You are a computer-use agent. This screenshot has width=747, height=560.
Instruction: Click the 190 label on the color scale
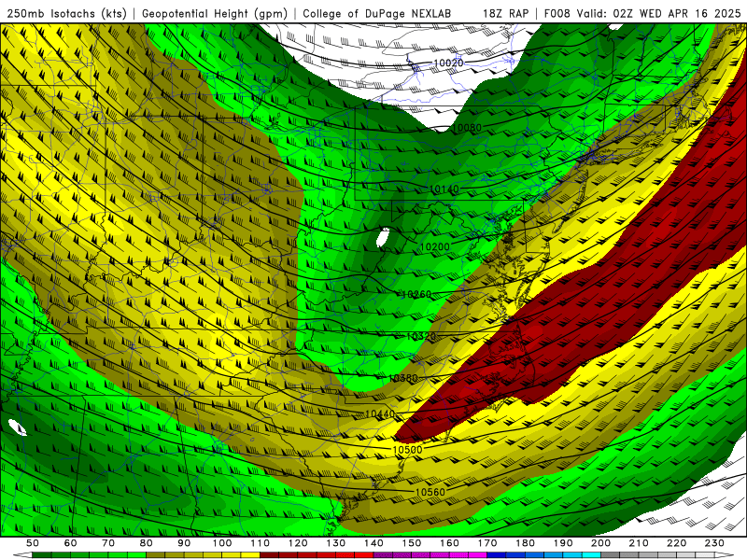tap(563, 543)
